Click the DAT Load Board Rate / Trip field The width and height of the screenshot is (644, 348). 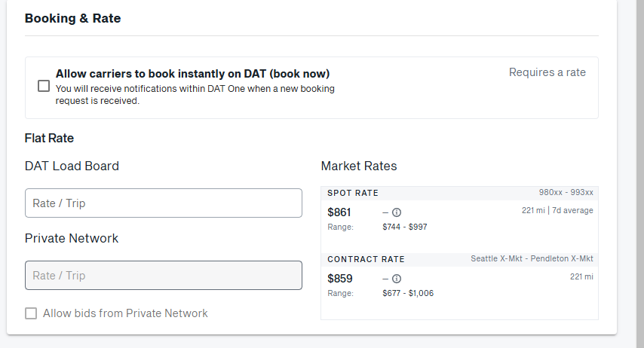pos(163,203)
